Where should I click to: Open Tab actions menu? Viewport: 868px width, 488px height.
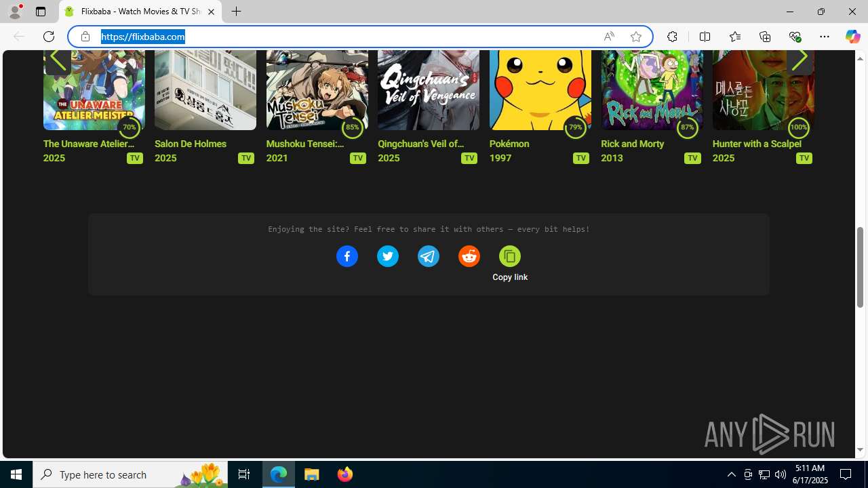point(41,12)
